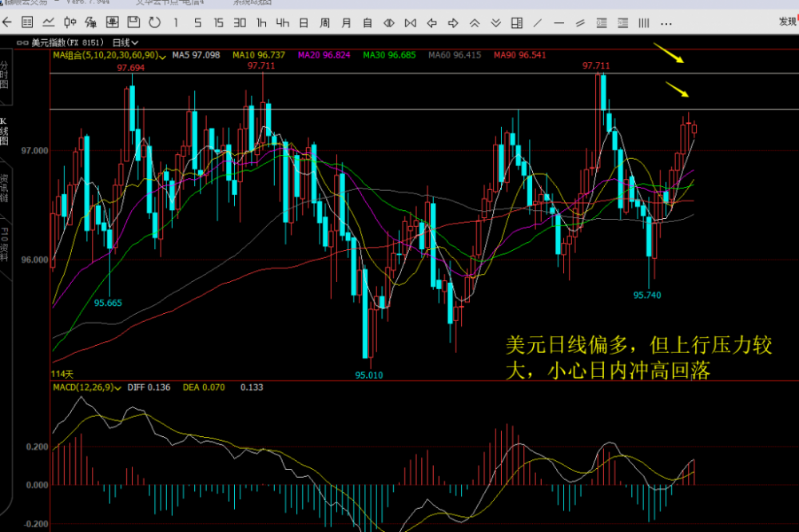This screenshot has height=532, width=799.
Task: Click the MA20 96.824 label
Action: click(x=324, y=55)
